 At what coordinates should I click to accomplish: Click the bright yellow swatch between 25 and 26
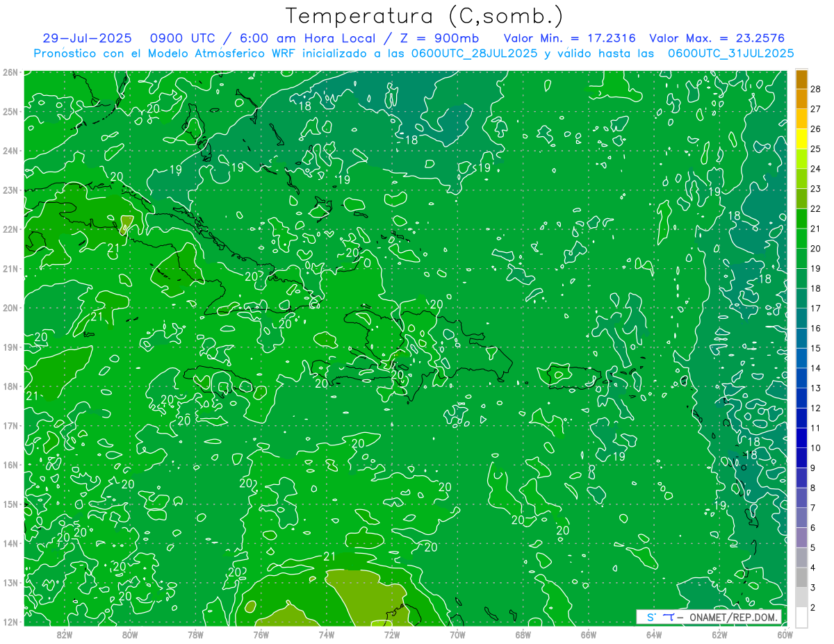tap(801, 139)
